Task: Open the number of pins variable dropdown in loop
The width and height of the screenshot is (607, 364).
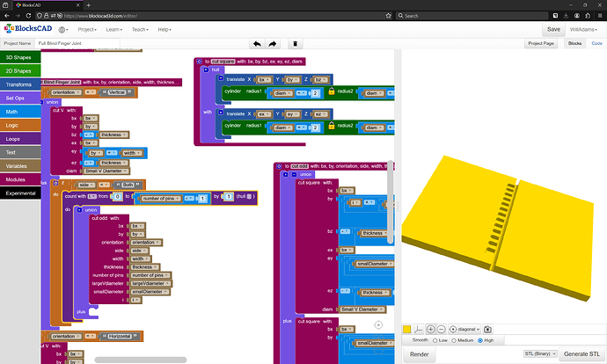Action: pos(162,199)
